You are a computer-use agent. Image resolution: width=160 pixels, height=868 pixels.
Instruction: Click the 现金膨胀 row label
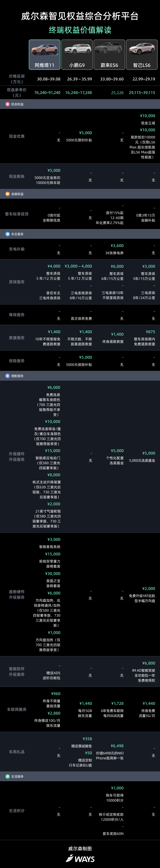click(x=17, y=176)
